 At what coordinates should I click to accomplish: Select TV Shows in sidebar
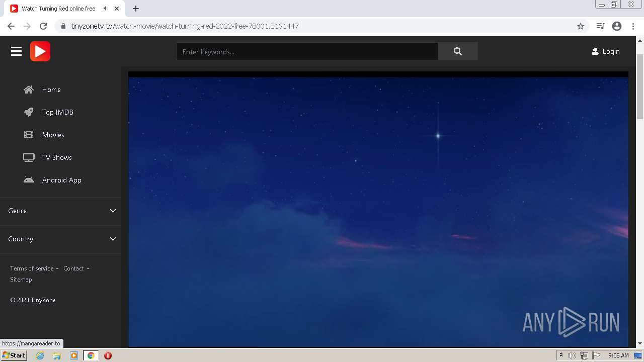point(57,157)
